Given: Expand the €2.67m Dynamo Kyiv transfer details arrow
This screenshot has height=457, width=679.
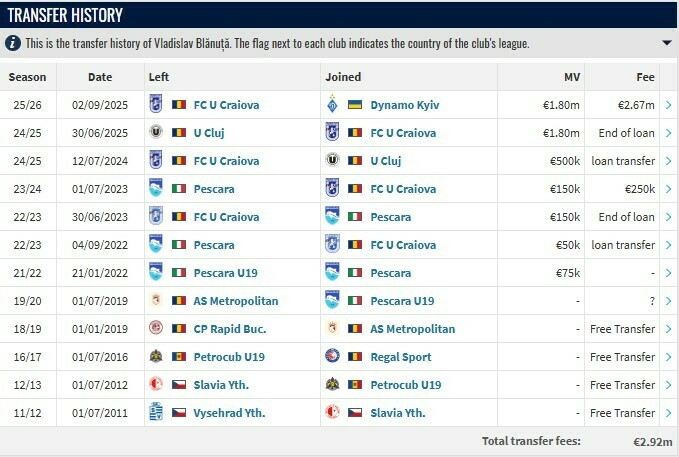Looking at the screenshot, I should 668,104.
